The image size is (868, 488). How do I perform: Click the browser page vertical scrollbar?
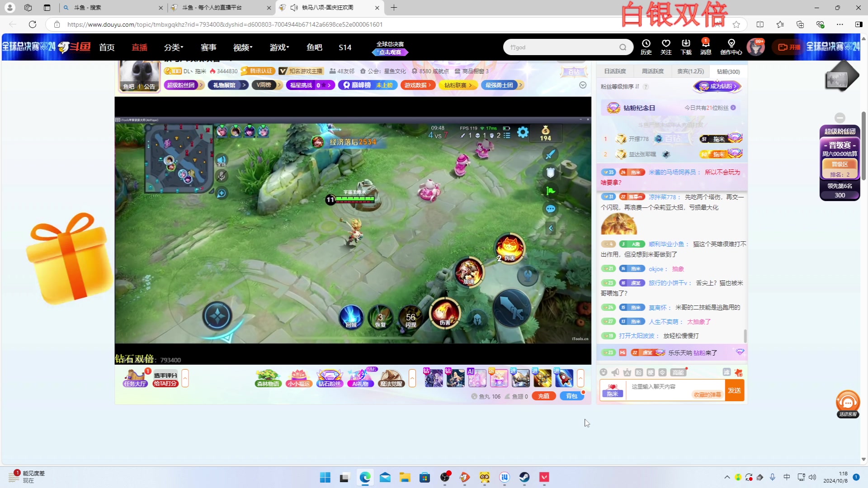[x=863, y=145]
